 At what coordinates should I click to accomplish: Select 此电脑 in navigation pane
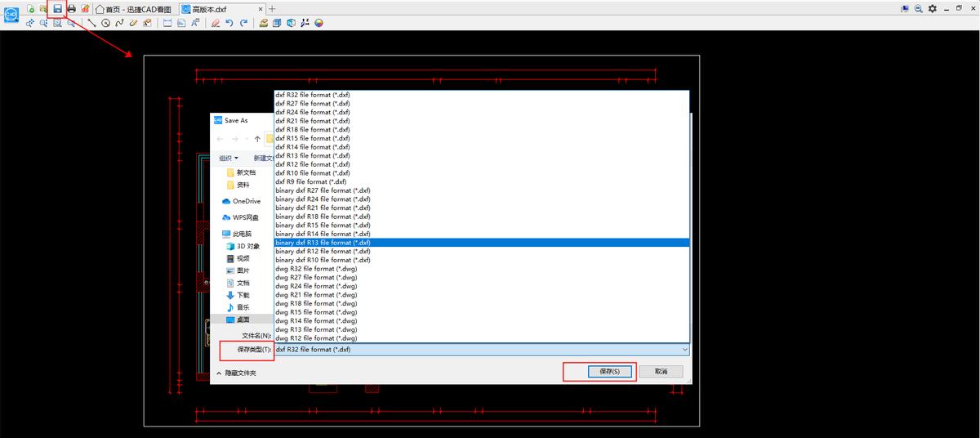pos(235,234)
